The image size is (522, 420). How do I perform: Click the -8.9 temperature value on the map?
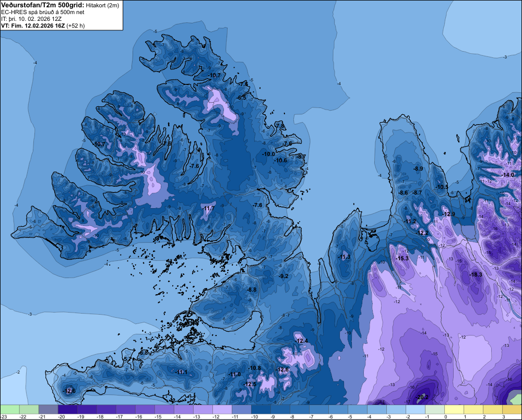pos(418,169)
